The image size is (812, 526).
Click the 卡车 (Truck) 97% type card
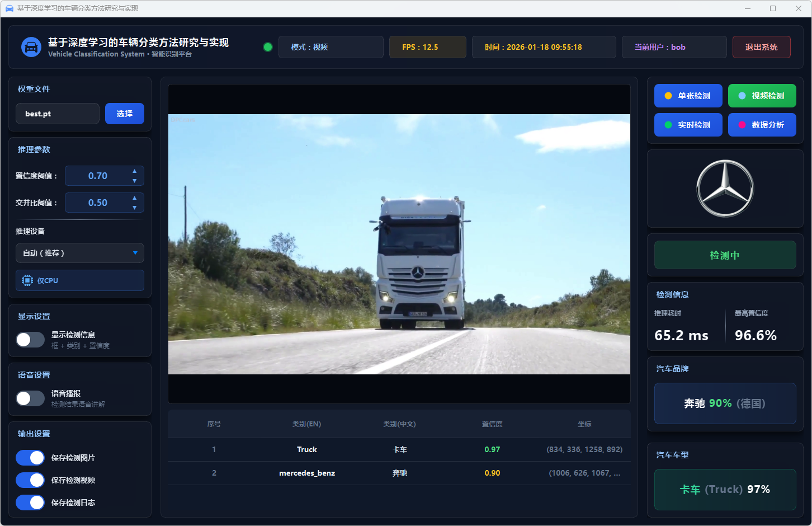(x=725, y=490)
